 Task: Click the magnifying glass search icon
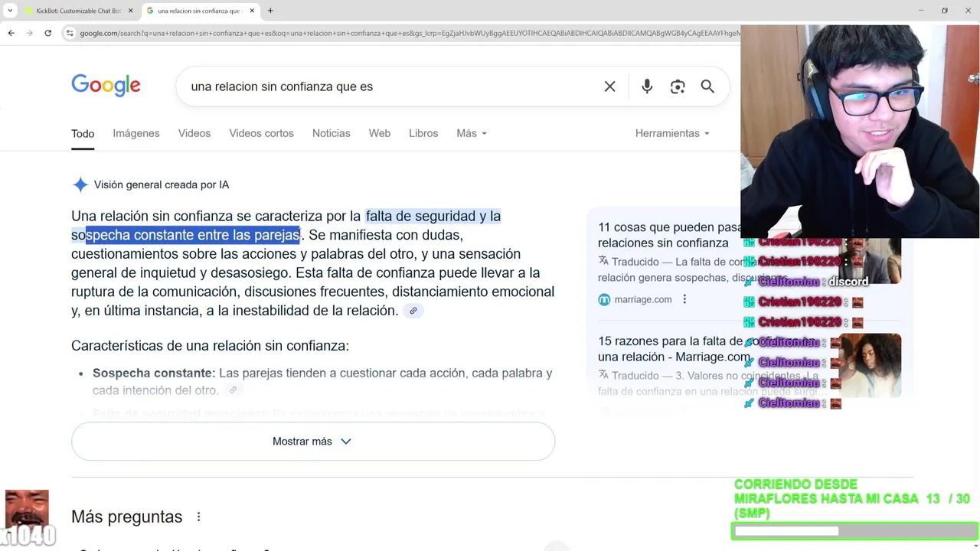tap(707, 86)
